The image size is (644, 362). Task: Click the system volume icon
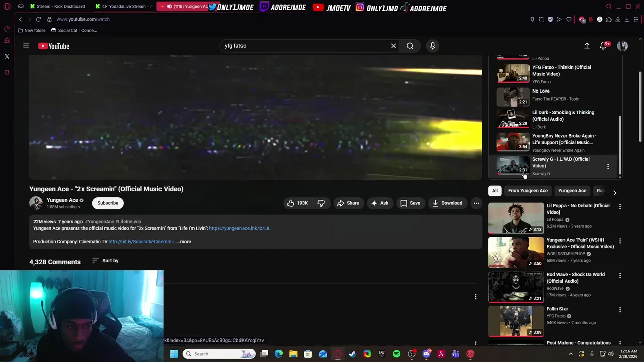611,354
